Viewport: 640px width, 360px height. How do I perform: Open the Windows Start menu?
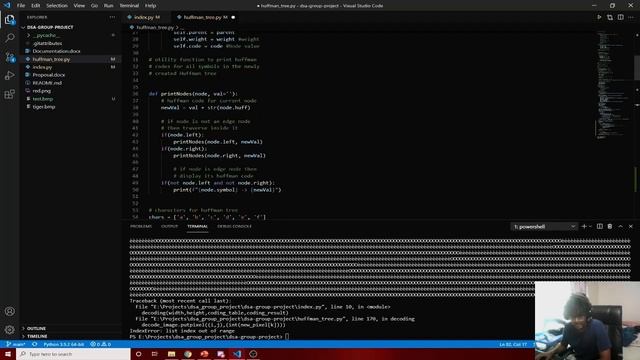pyautogui.click(x=8, y=354)
